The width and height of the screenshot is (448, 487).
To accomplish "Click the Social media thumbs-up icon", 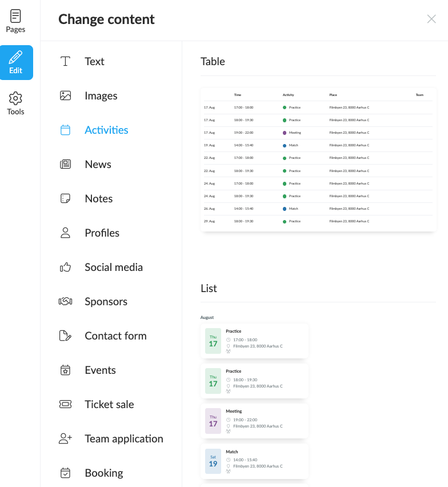I will pyautogui.click(x=65, y=267).
